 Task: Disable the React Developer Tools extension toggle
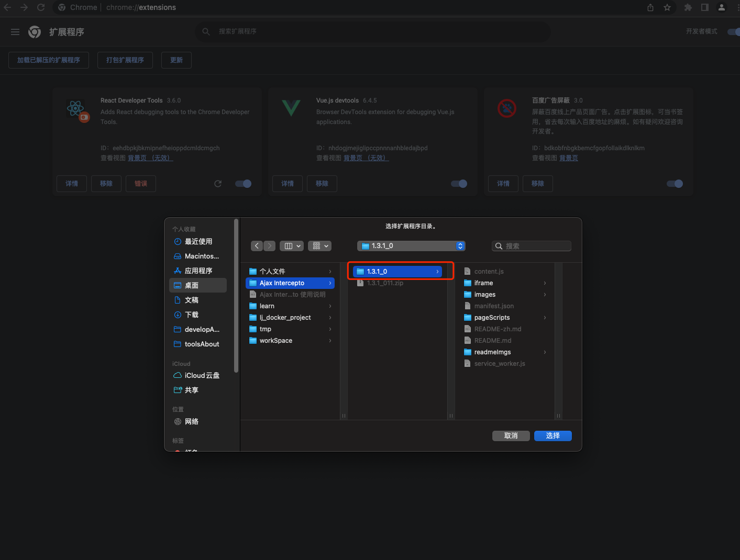point(244,184)
